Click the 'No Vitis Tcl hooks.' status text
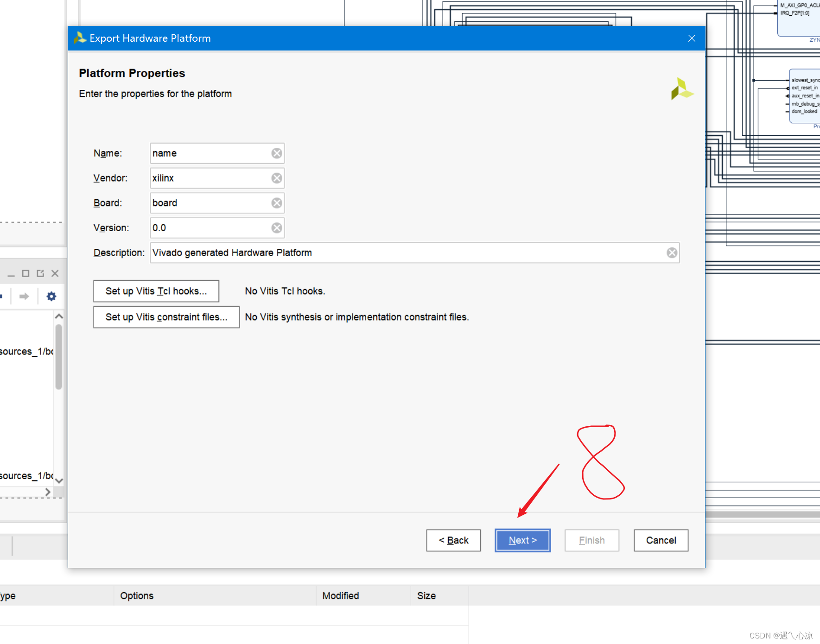820x644 pixels. point(285,291)
